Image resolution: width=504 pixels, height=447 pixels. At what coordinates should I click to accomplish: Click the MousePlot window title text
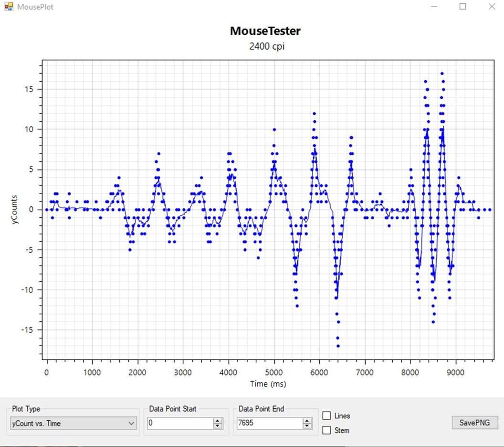pos(35,7)
